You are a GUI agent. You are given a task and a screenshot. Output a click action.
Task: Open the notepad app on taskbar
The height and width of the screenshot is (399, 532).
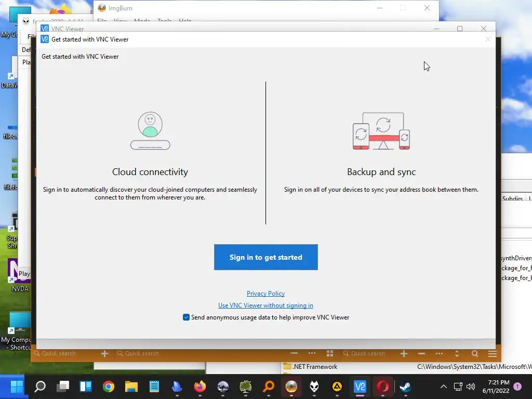point(154,386)
